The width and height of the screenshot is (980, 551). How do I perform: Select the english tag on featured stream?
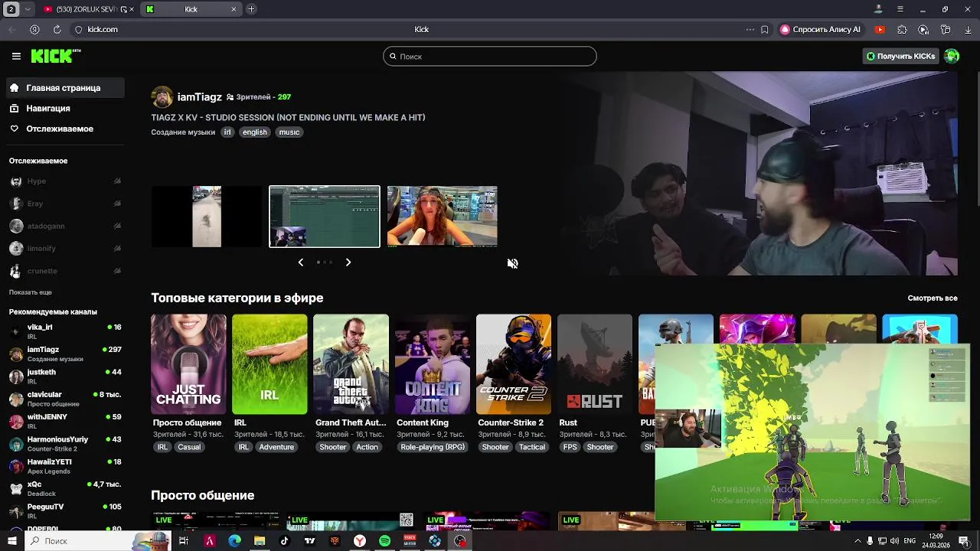255,132
